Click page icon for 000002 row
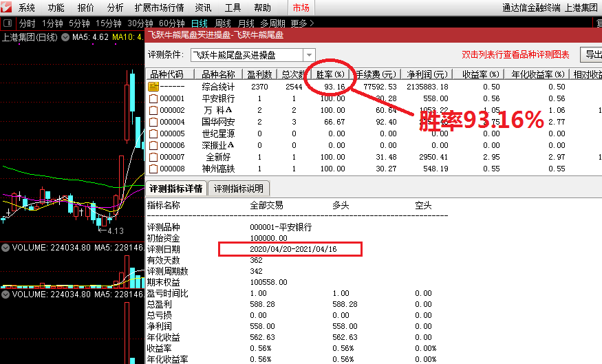602x364 pixels. click(x=153, y=111)
